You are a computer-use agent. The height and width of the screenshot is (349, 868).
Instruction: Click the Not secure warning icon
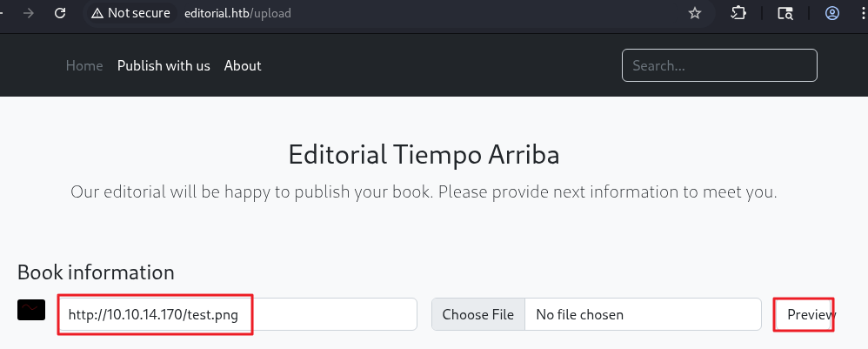click(97, 13)
